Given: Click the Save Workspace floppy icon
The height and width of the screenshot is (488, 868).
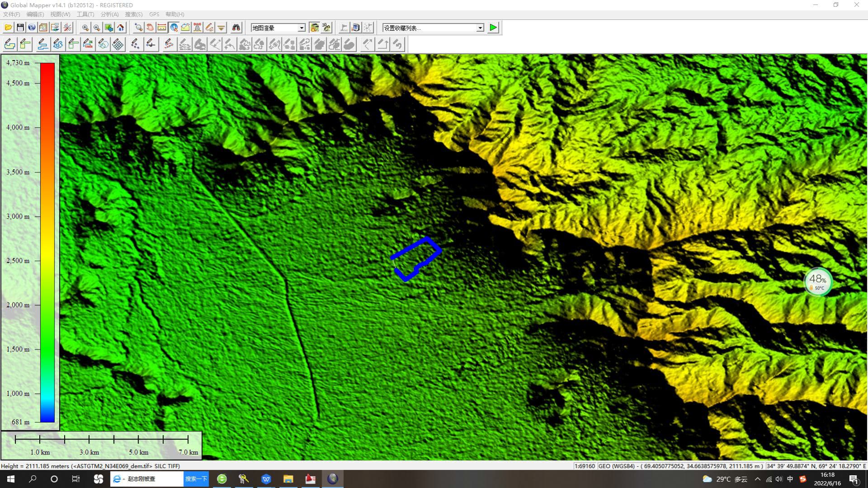Looking at the screenshot, I should [x=20, y=28].
